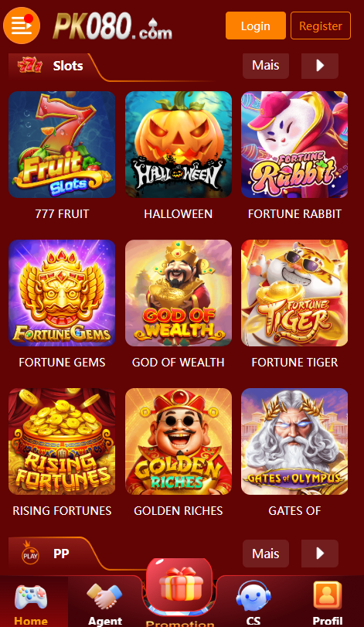Launch the Fortune Tiger game thumbnail
This screenshot has height=627, width=364.
[x=294, y=293]
